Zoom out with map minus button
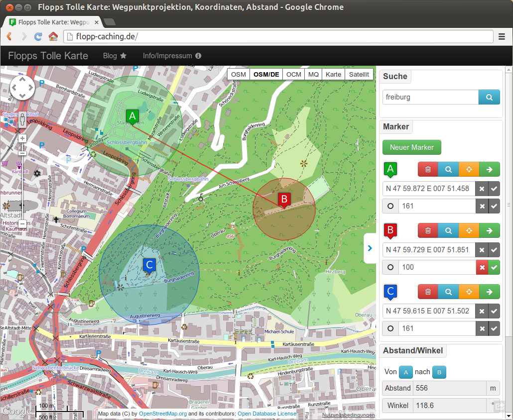 (22, 224)
